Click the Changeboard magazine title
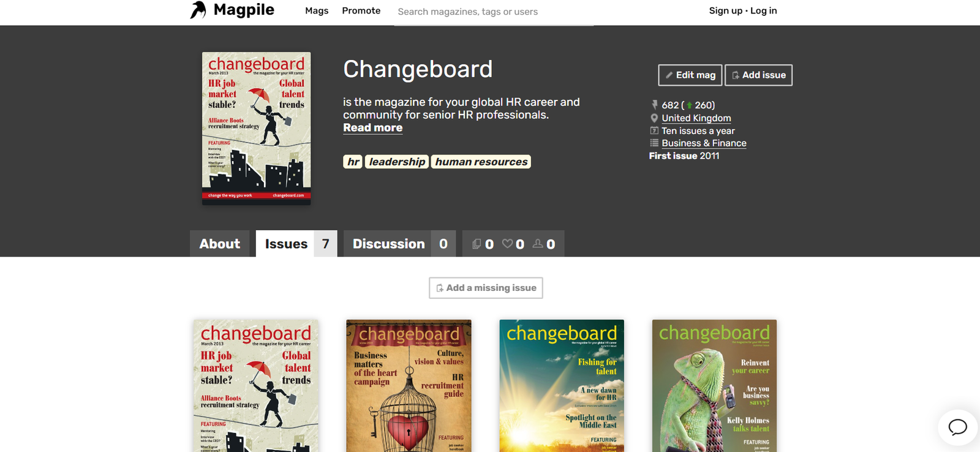The height and width of the screenshot is (452, 980). 418,69
